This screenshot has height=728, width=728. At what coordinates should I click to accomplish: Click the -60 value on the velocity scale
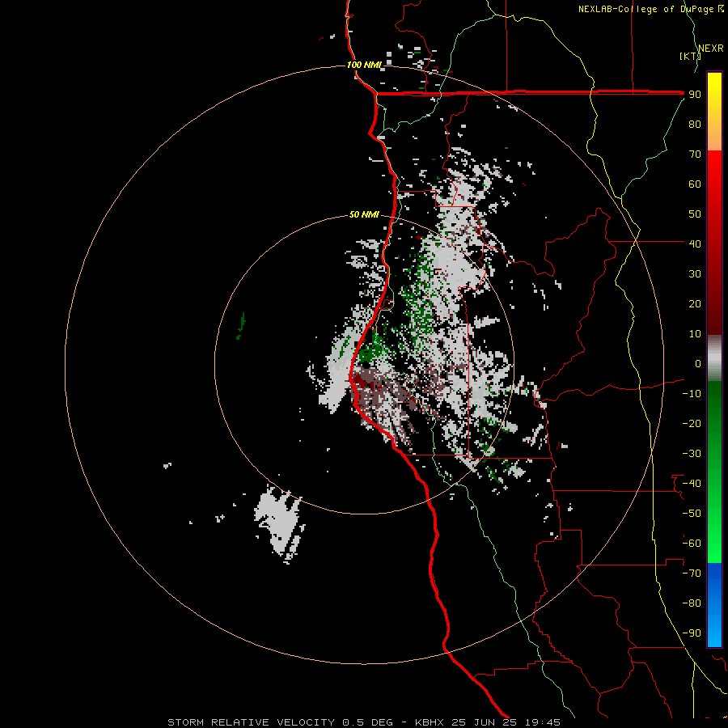coord(692,544)
